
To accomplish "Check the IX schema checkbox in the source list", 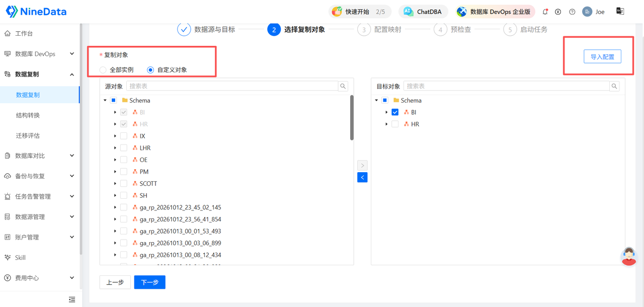I will [124, 136].
